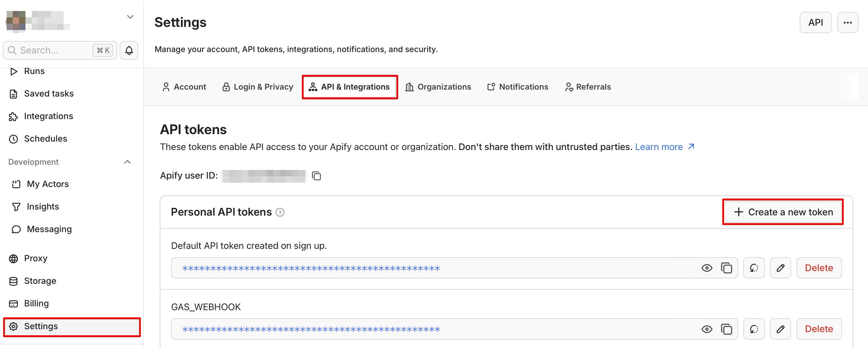
Task: Click 'Default API token created on sign up.'
Action: (x=249, y=246)
